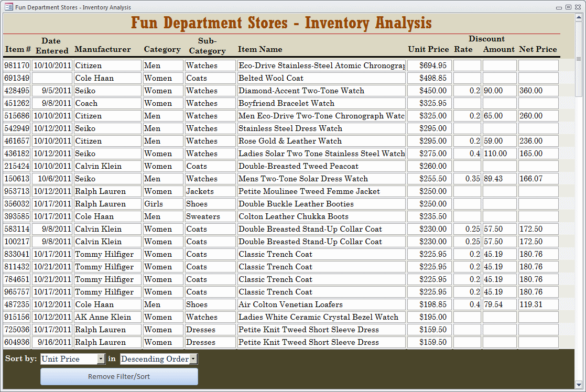Click Unit Price $694.95 cell
Image resolution: width=586 pixels, height=392 pixels.
tap(429, 66)
